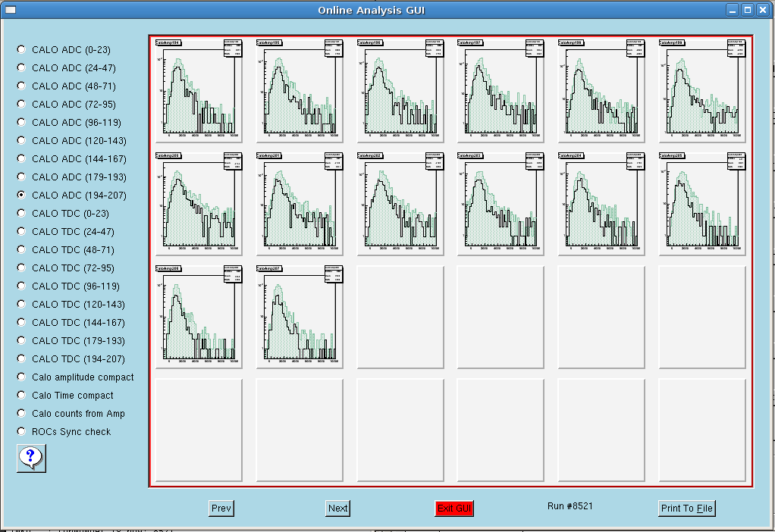
Task: Choose CALO TDC (24-47) option
Action: pos(21,231)
